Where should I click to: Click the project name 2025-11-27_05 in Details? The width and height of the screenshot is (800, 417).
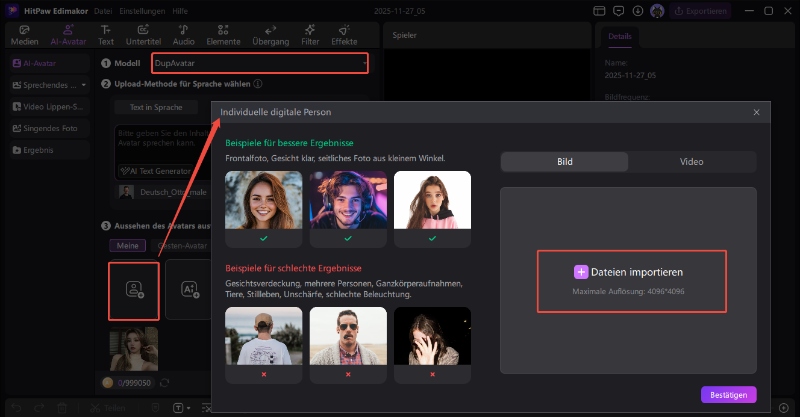(x=630, y=75)
